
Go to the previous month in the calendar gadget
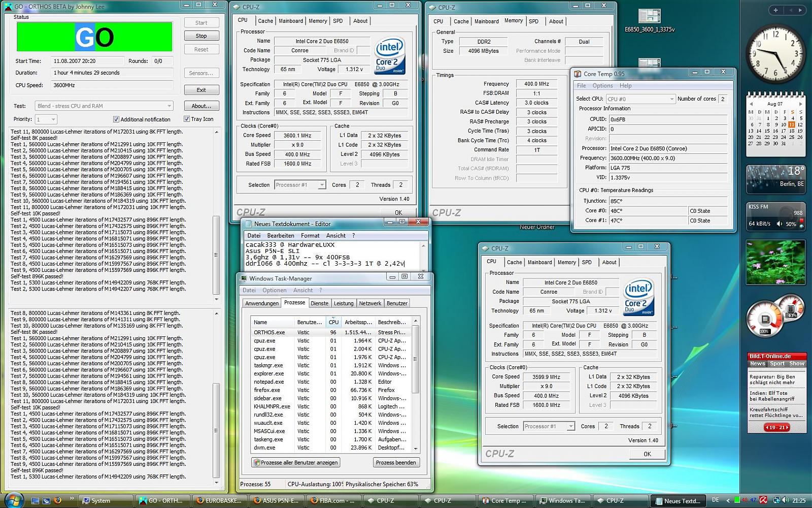point(750,104)
